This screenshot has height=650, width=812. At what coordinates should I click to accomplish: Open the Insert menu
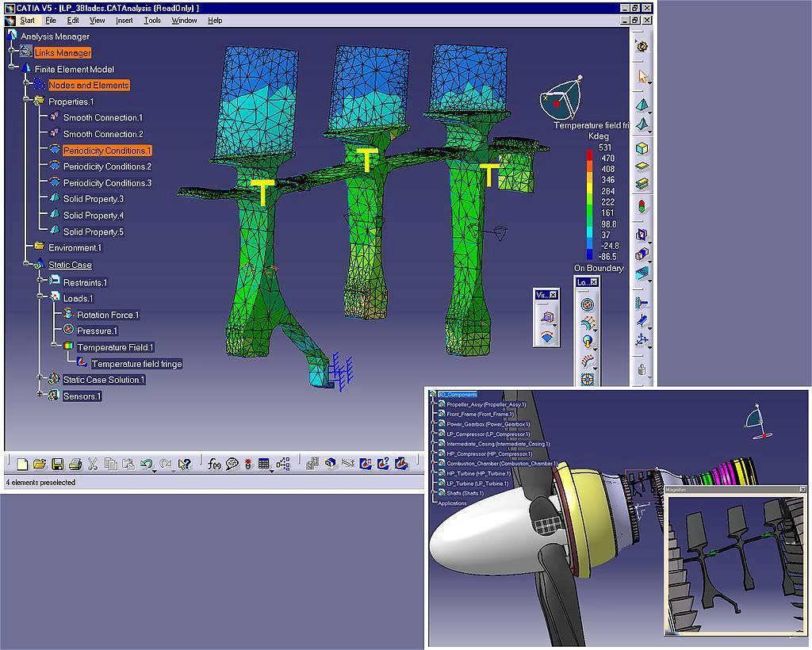pos(124,20)
